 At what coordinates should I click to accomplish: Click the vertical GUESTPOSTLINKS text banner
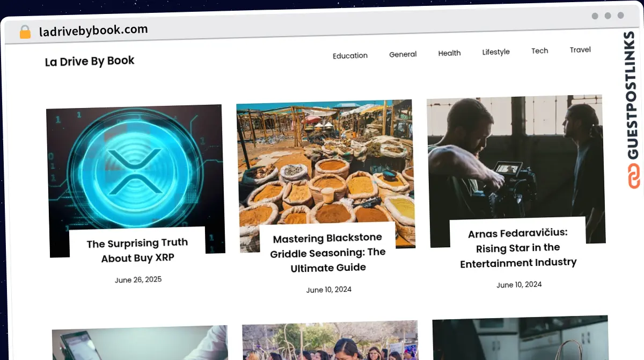click(x=631, y=89)
